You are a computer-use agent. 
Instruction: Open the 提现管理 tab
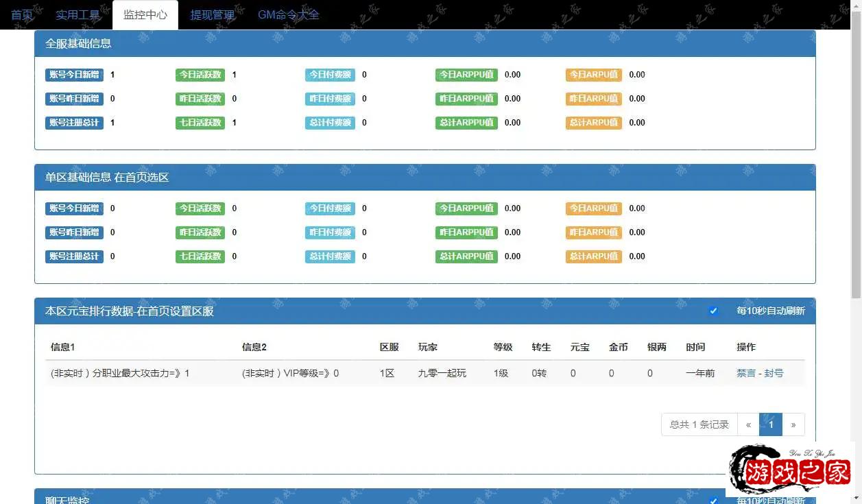212,14
